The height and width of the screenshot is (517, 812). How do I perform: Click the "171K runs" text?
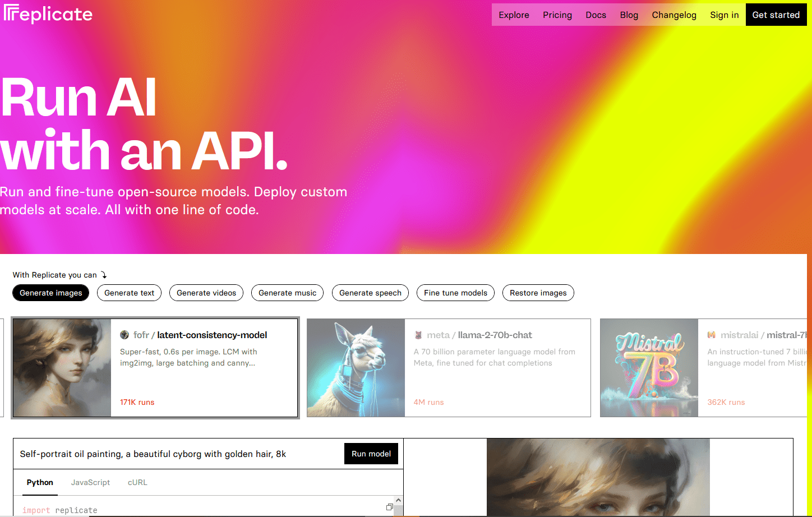pyautogui.click(x=137, y=402)
